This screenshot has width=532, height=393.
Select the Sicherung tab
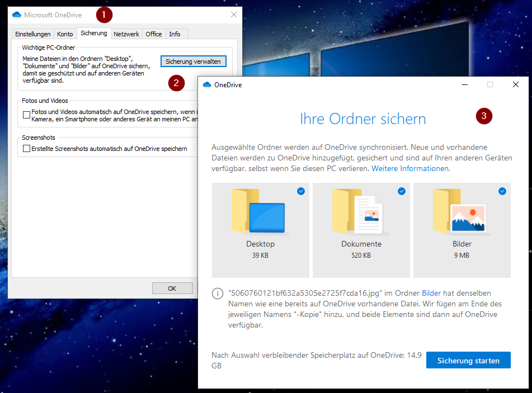tap(94, 33)
